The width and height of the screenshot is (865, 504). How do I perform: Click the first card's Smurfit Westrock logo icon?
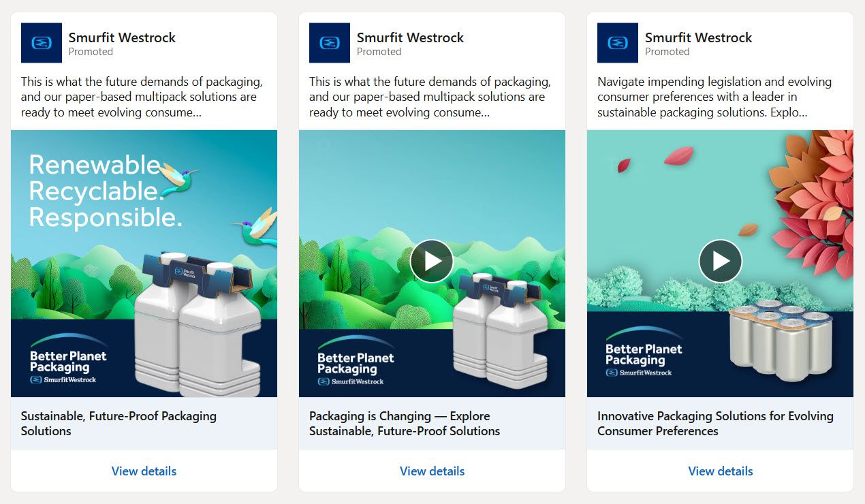point(42,43)
